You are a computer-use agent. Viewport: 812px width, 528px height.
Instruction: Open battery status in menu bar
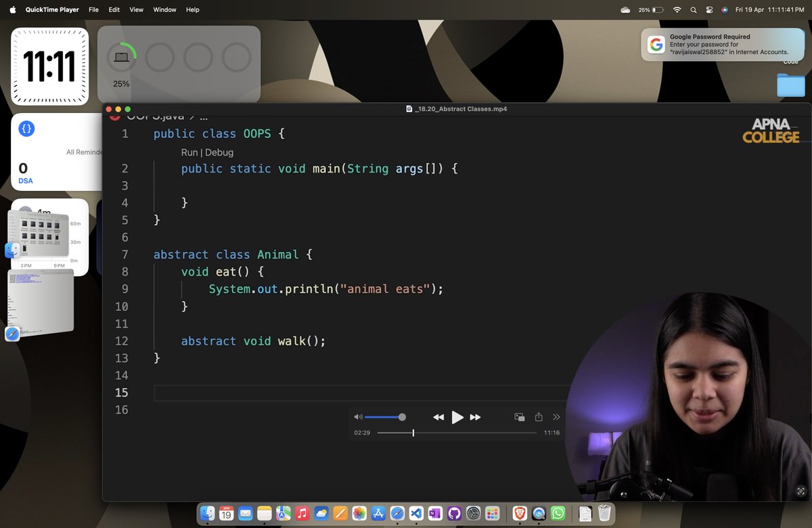tap(651, 9)
